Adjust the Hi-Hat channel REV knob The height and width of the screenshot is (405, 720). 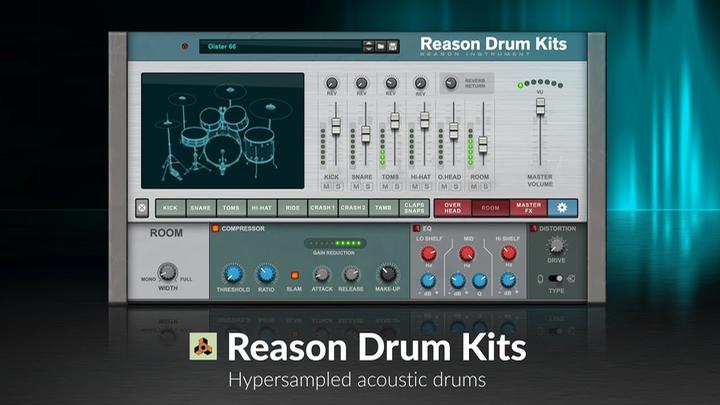pos(420,83)
